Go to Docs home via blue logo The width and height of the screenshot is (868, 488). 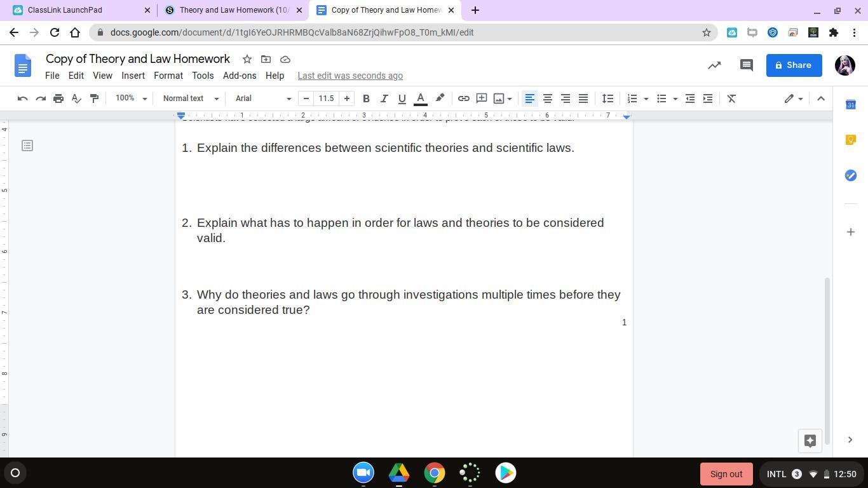click(x=23, y=65)
